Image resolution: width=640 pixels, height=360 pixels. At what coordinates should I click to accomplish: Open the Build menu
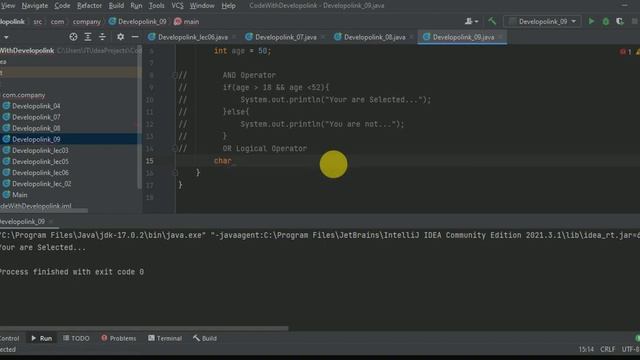116,6
